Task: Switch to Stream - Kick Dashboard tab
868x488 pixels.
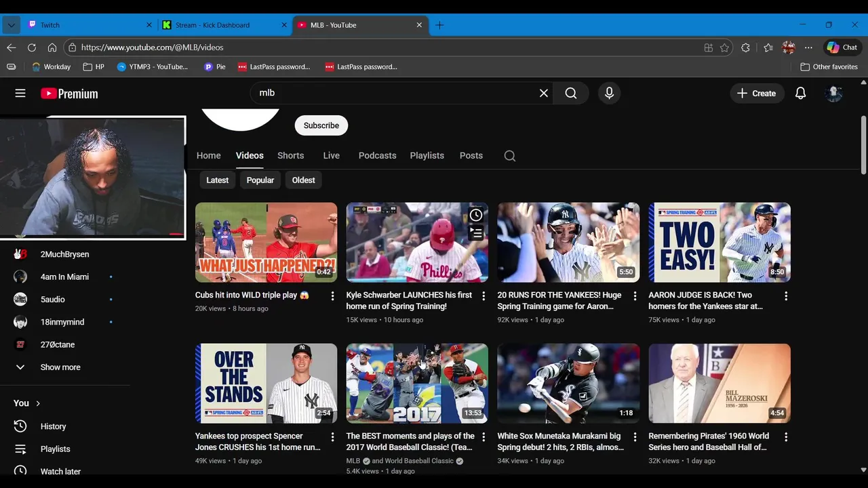Action: (x=224, y=25)
